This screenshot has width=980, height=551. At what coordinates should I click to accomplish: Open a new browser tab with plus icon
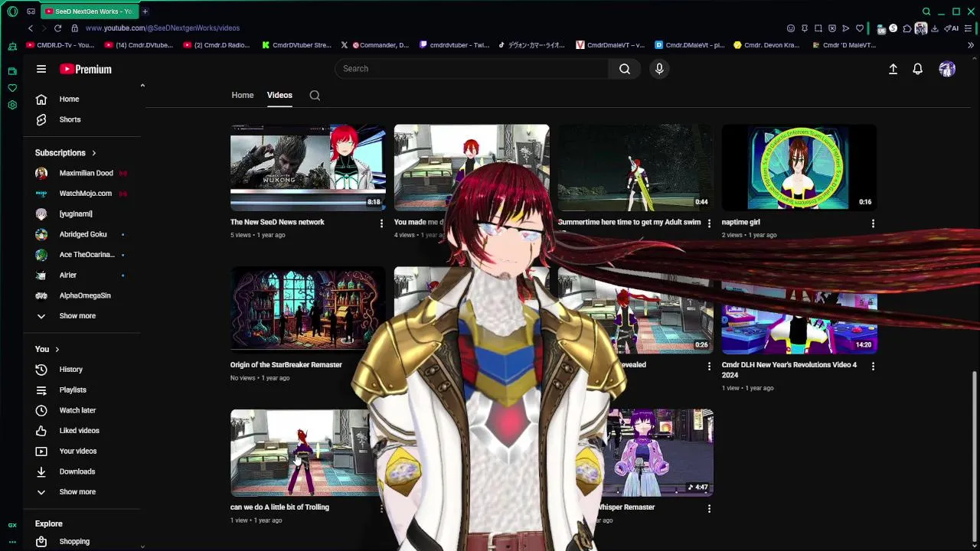pos(145,11)
